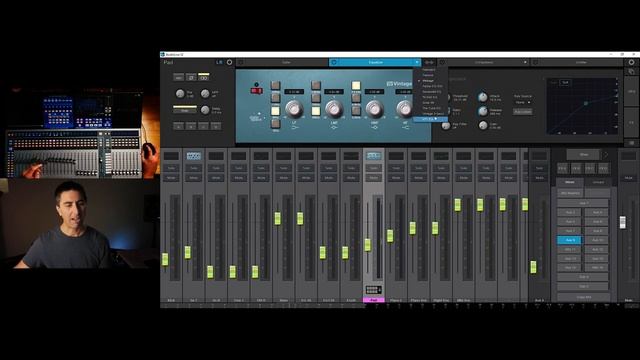Image resolution: width=640 pixels, height=360 pixels.
Task: Adjust the HMF gain knob
Action: click(374, 109)
